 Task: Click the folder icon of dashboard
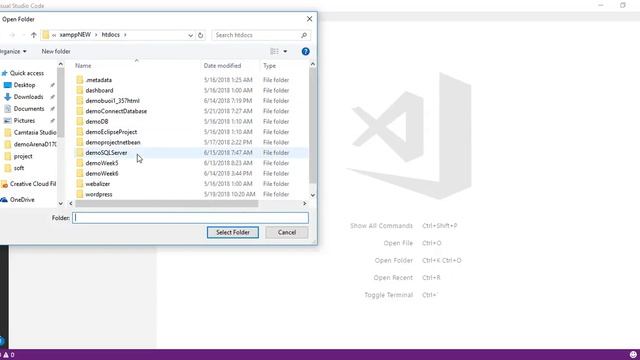point(80,90)
